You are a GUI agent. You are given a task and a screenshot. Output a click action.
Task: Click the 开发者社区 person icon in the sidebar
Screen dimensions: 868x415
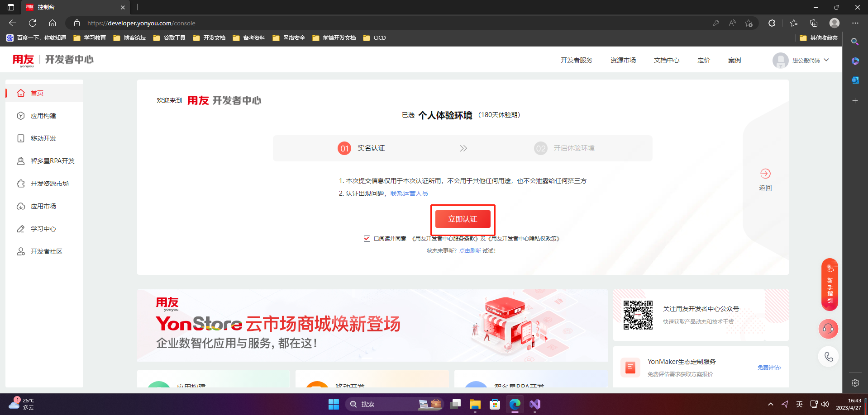21,251
